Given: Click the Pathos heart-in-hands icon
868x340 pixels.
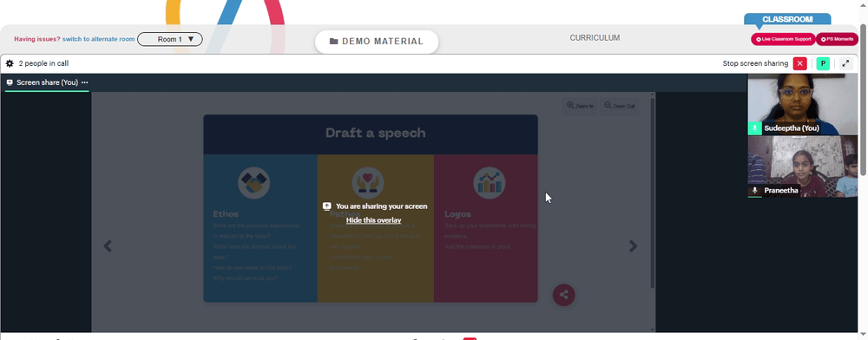Looking at the screenshot, I should coord(368,183).
